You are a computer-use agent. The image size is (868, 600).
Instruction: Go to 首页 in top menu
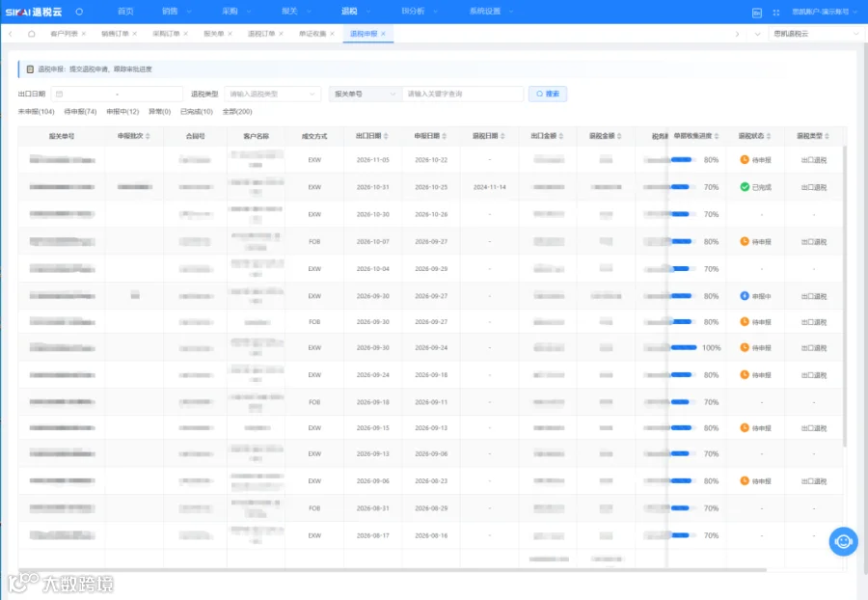125,11
